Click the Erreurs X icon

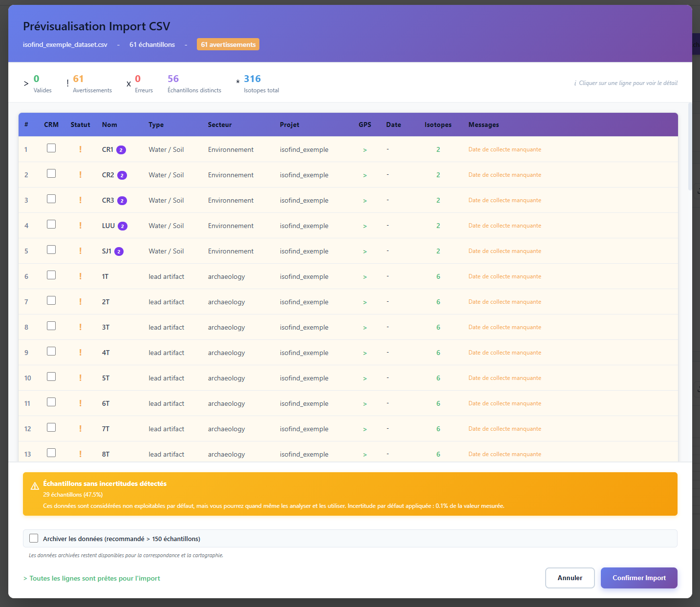[128, 84]
